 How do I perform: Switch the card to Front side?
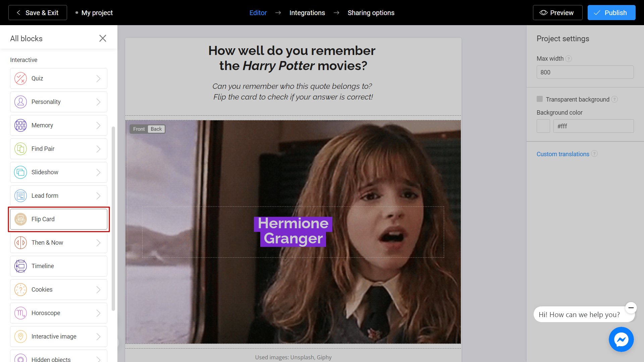click(x=139, y=129)
